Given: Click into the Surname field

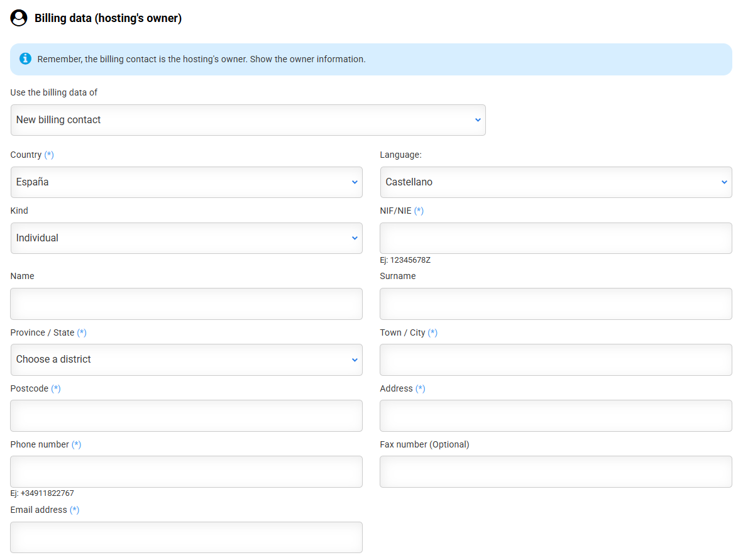Looking at the screenshot, I should pos(556,304).
